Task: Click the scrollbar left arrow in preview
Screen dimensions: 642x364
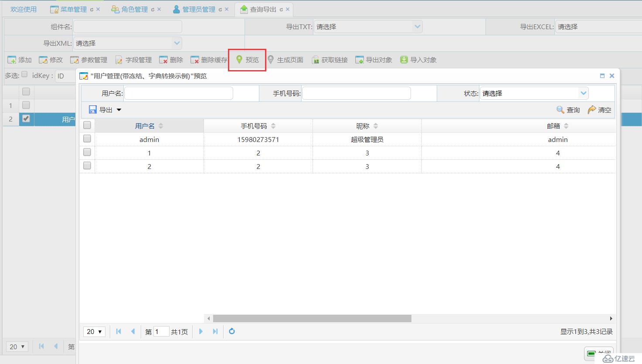Action: (x=209, y=318)
